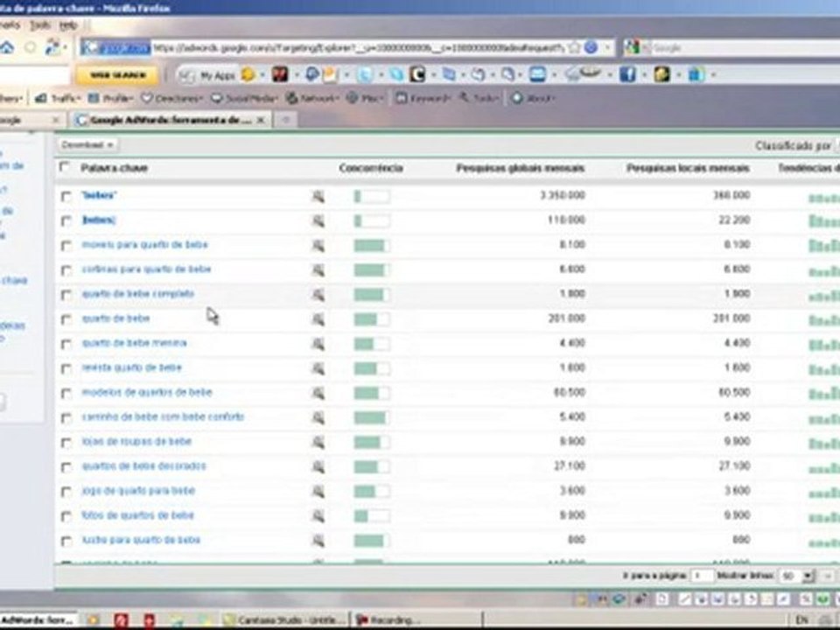Check the box for 'modelos de quartos de bebe'
The width and height of the screenshot is (840, 630).
point(66,394)
